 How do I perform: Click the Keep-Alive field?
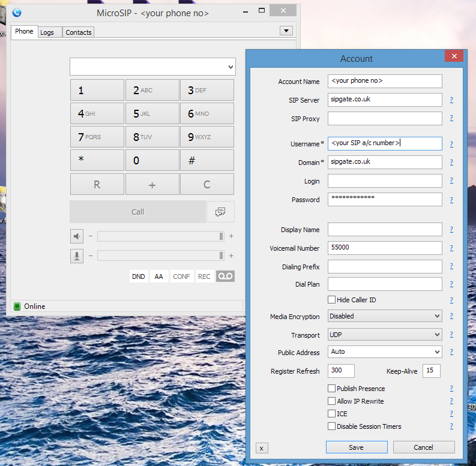(432, 371)
